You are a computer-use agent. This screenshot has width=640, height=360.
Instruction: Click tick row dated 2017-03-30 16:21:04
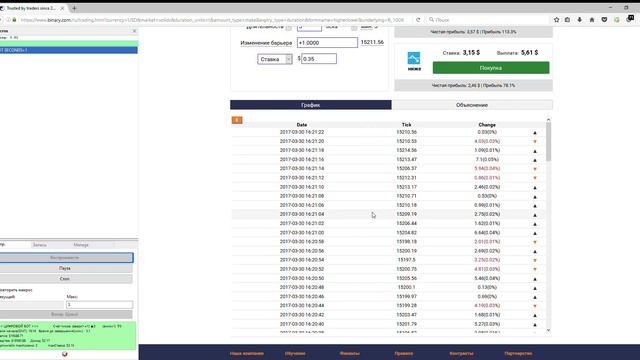[x=388, y=214]
